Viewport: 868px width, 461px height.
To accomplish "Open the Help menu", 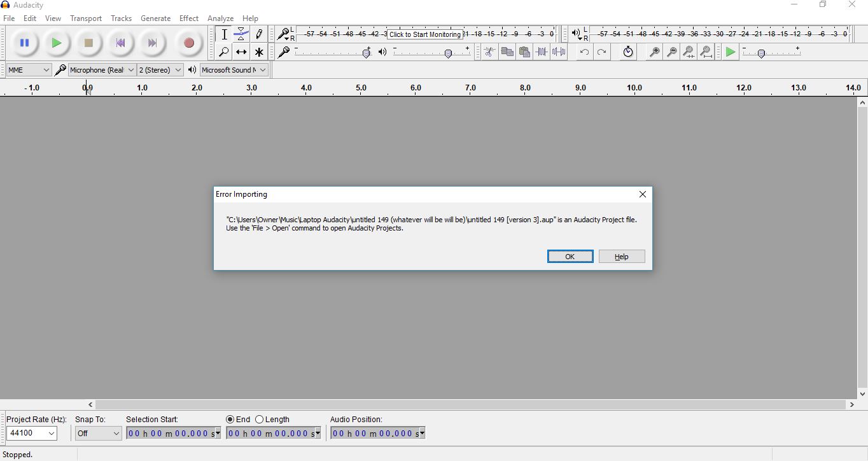I will [251, 18].
